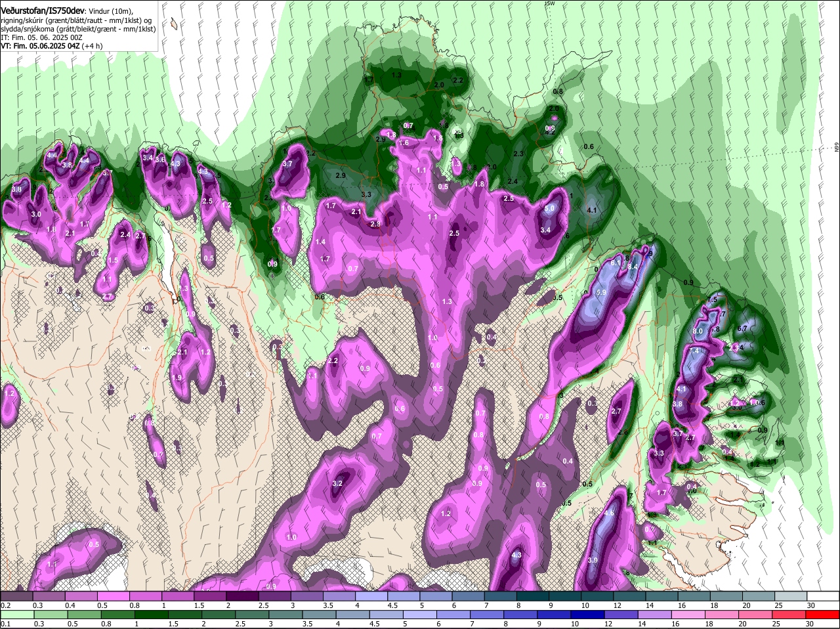Click the dark teal swatch between 8 and 9, upper scale
This screenshot has width=840, height=629.
tap(534, 596)
